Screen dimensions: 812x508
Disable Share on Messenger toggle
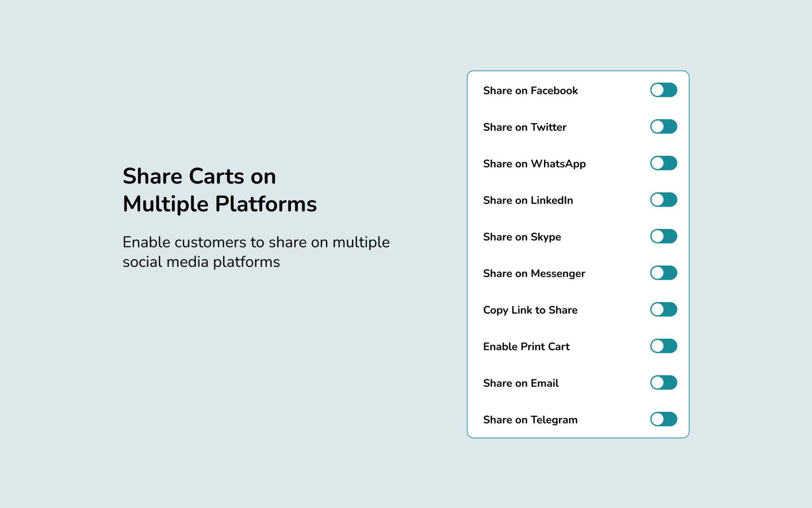[x=664, y=273]
